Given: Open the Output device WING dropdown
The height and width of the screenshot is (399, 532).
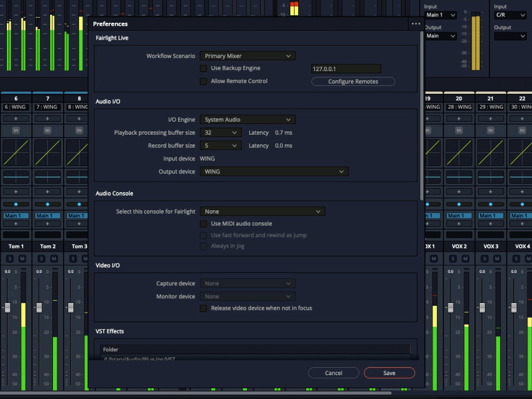Looking at the screenshot, I should (x=274, y=171).
